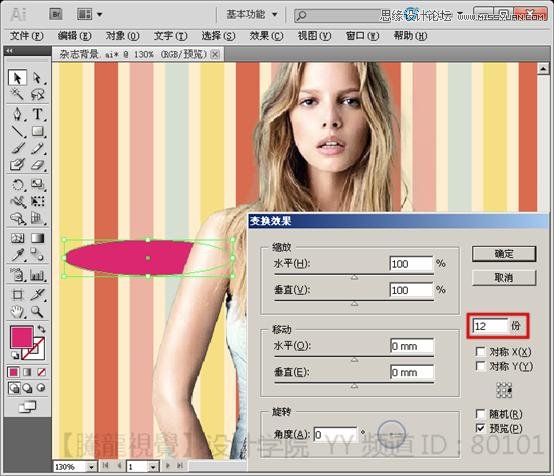Go to next artboard arrow
This screenshot has height=476, width=554.
click(168, 466)
